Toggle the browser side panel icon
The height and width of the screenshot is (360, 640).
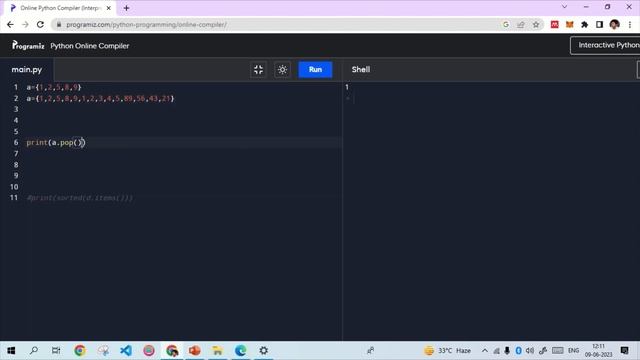[599, 24]
